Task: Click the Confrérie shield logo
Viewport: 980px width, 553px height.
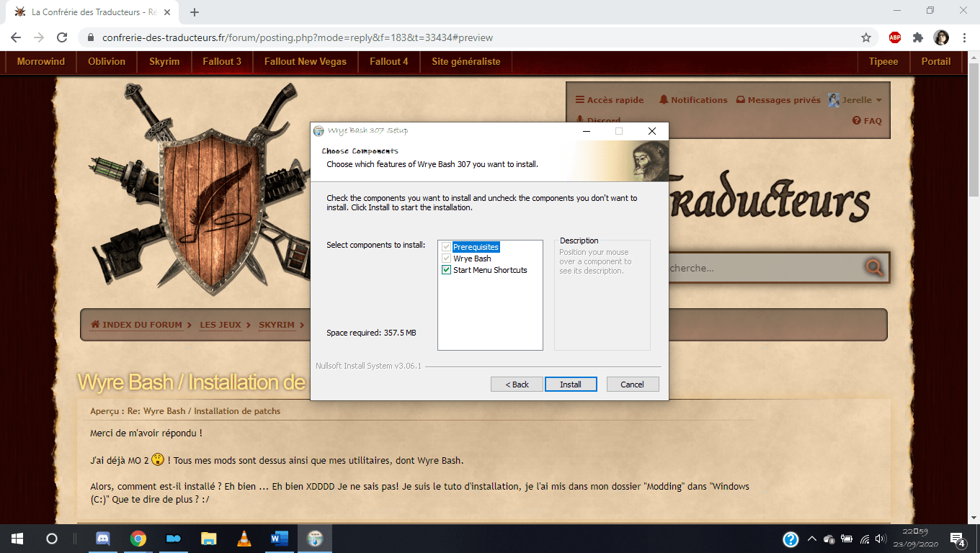Action: click(x=213, y=191)
